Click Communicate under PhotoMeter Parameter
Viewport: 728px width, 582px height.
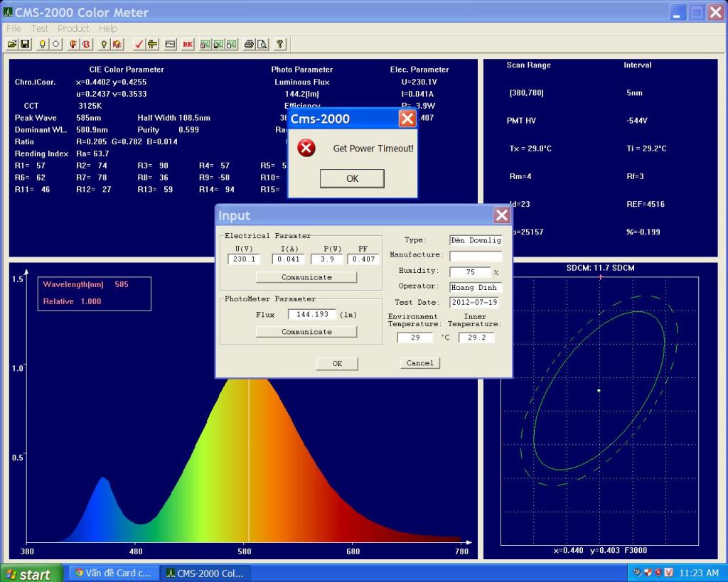pos(306,331)
